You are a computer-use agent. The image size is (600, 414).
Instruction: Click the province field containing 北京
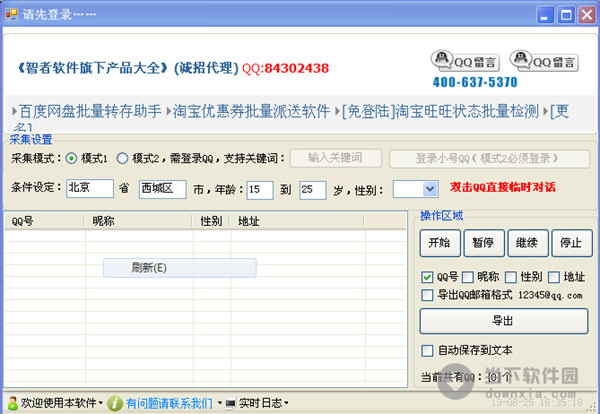(x=90, y=189)
